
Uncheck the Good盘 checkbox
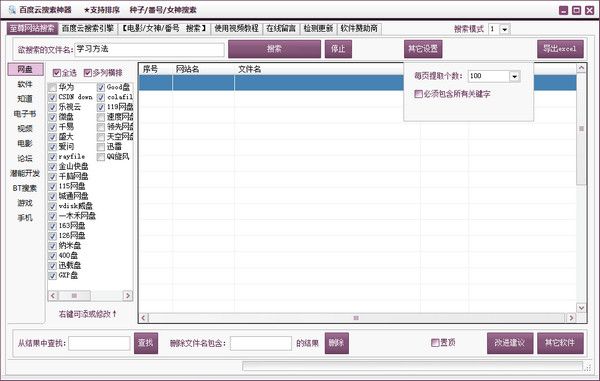tap(101, 88)
